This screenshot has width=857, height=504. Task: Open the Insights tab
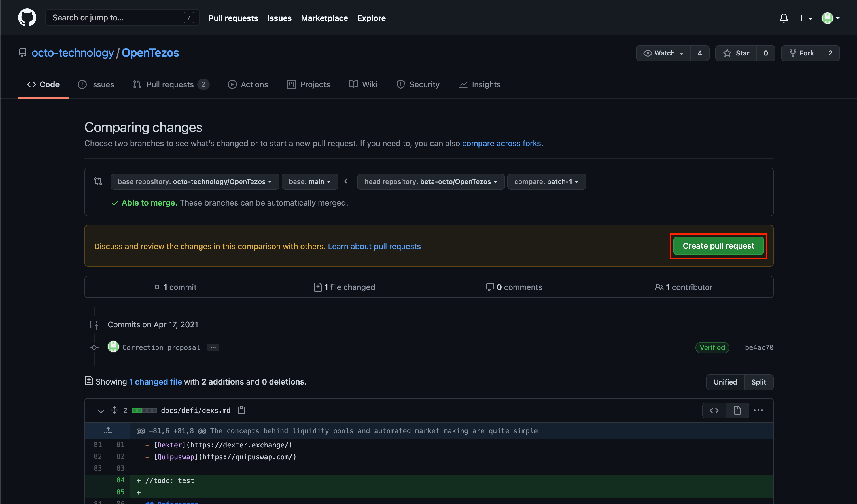(479, 84)
